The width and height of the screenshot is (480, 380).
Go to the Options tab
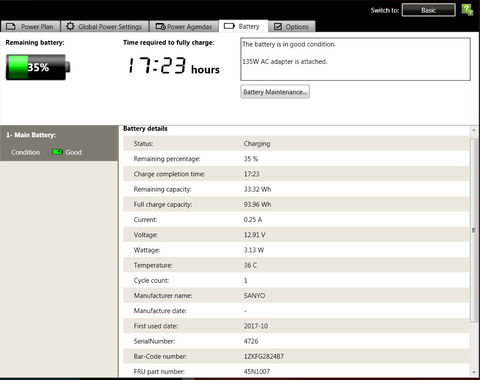[x=291, y=26]
